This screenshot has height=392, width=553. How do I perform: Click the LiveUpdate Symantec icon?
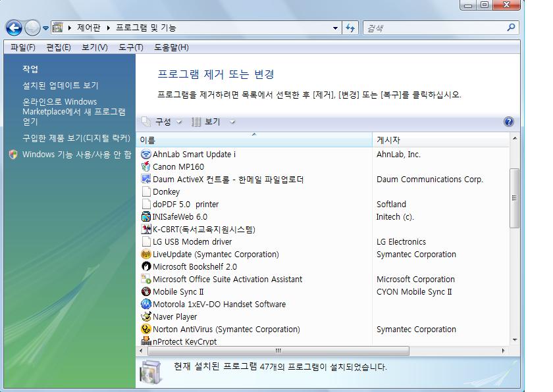[145, 255]
